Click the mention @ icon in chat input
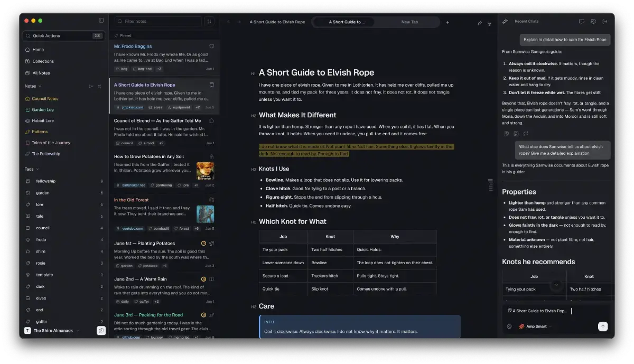Screen dimensions: 634x364 (x=509, y=326)
